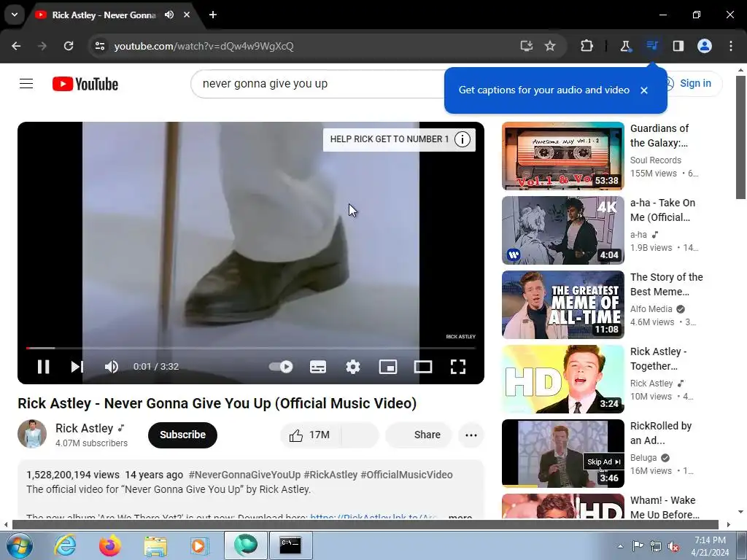Click Soul Records channel name
This screenshot has height=560, width=747.
(x=656, y=160)
